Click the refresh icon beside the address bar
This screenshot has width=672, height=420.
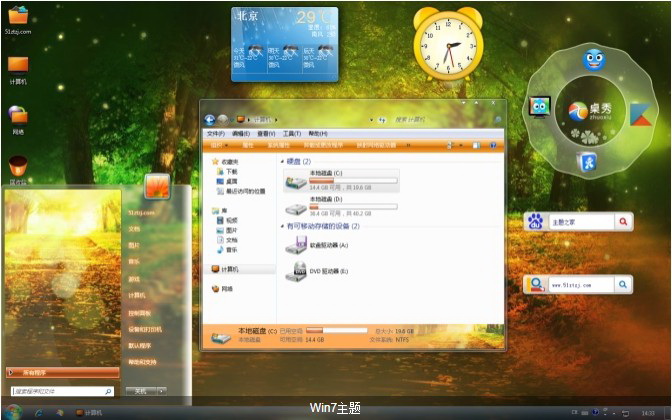382,120
